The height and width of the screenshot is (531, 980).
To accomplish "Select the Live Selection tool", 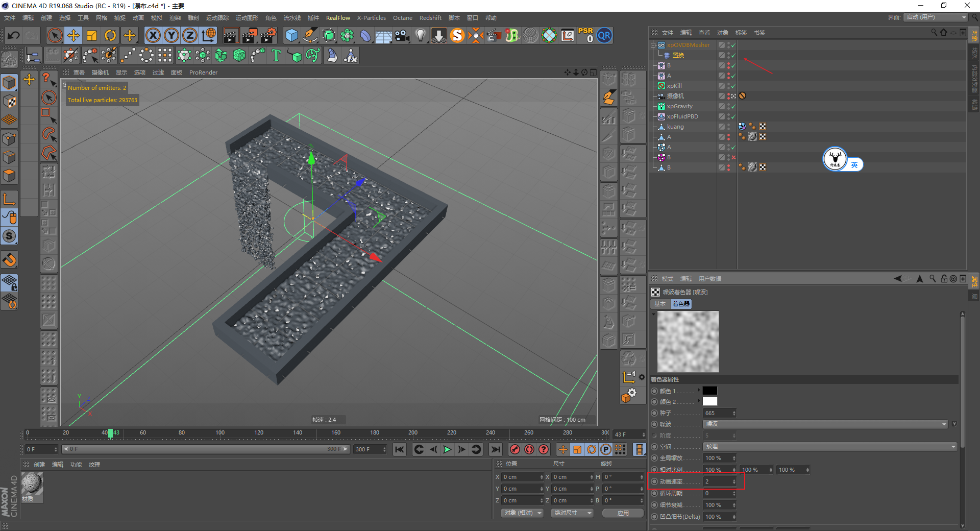I will (x=55, y=35).
